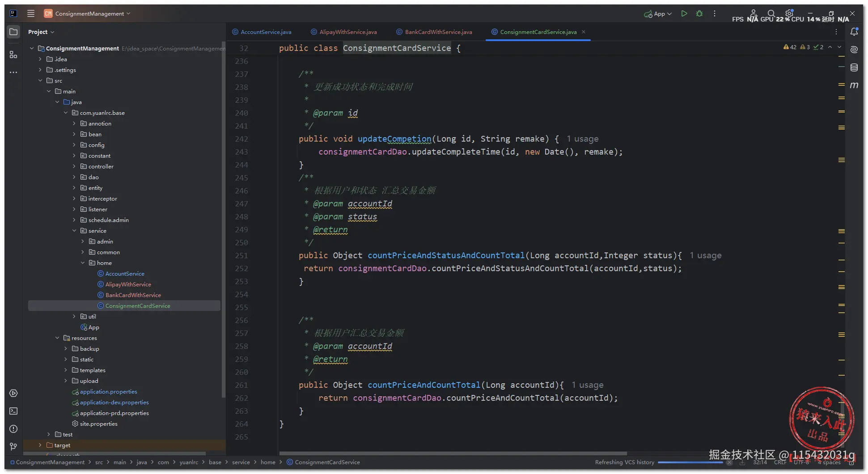Open the Problems tool window
Viewport: 868px width, 474px height.
pyautogui.click(x=13, y=429)
